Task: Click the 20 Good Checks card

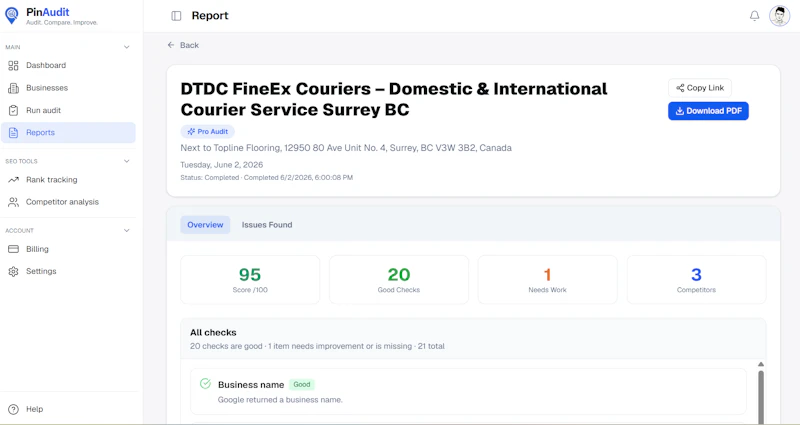Action: click(x=399, y=280)
